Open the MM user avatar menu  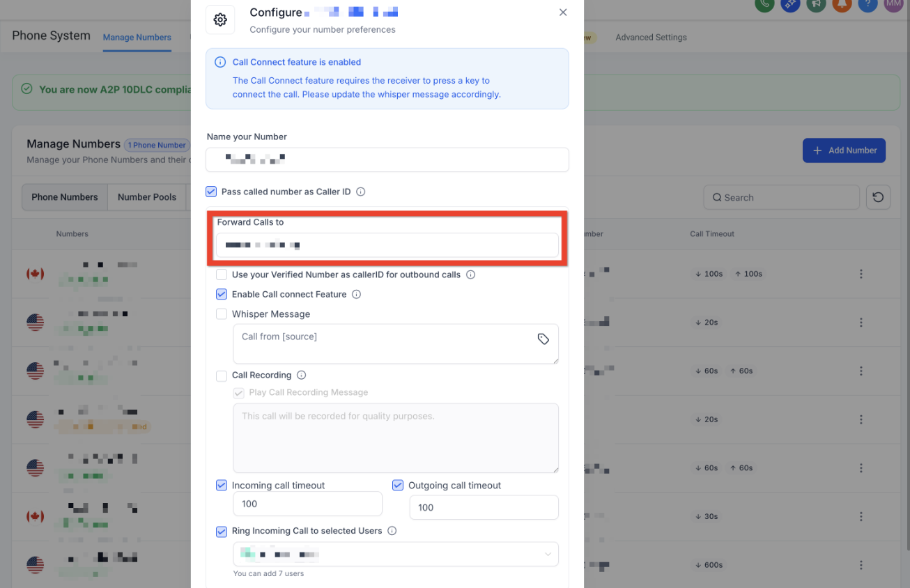click(x=893, y=3)
